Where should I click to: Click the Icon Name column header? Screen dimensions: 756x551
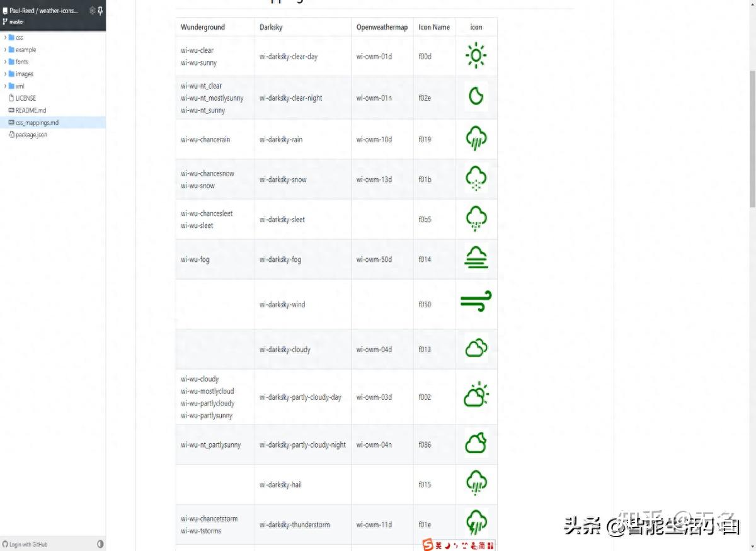434,27
